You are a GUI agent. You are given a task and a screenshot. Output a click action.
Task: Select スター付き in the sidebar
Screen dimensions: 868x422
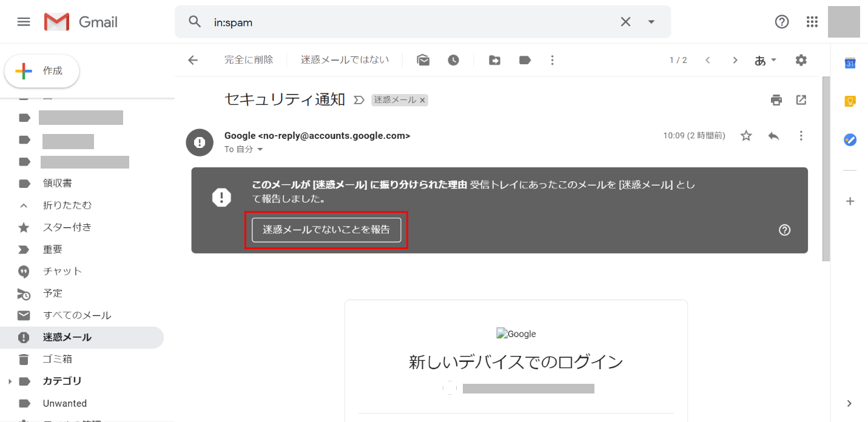click(67, 227)
